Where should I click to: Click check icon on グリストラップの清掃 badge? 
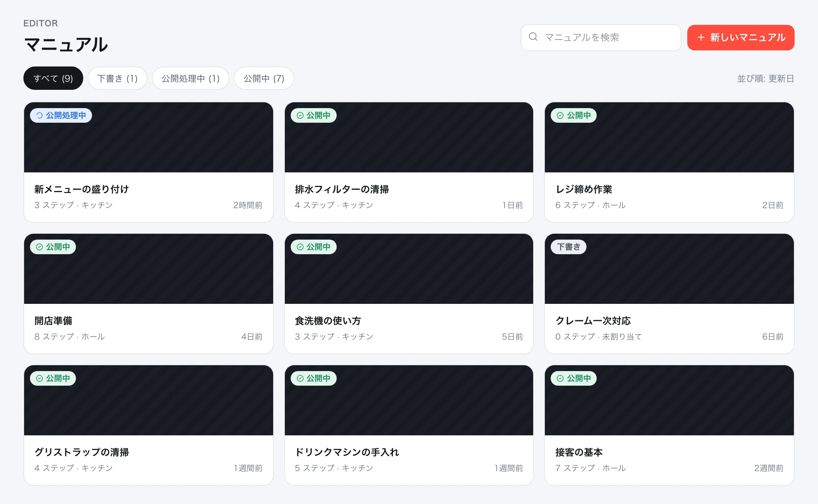(39, 378)
